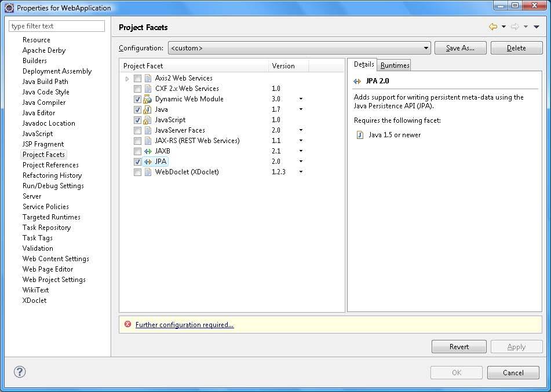This screenshot has height=392, width=551.
Task: Click the Cancel button
Action: click(x=513, y=373)
